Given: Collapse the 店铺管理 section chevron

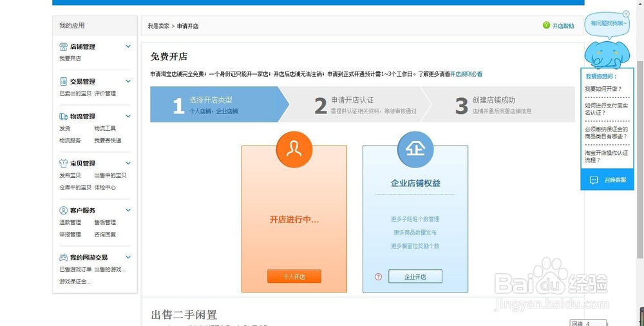Looking at the screenshot, I should coord(128,46).
